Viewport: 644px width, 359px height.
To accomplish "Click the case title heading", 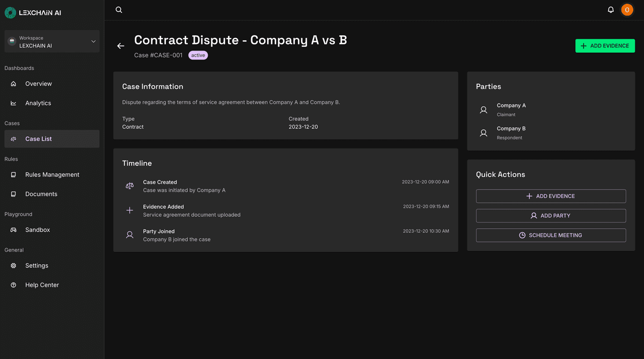I will tap(240, 40).
